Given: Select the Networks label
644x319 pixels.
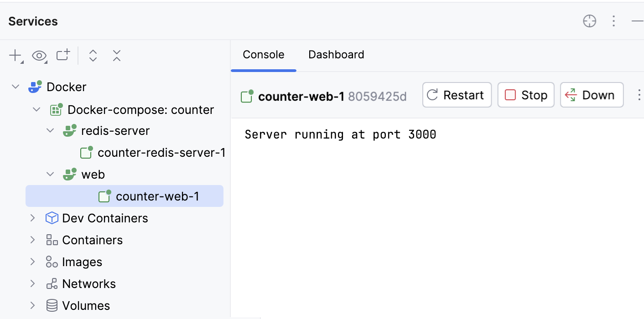Looking at the screenshot, I should pos(89,284).
